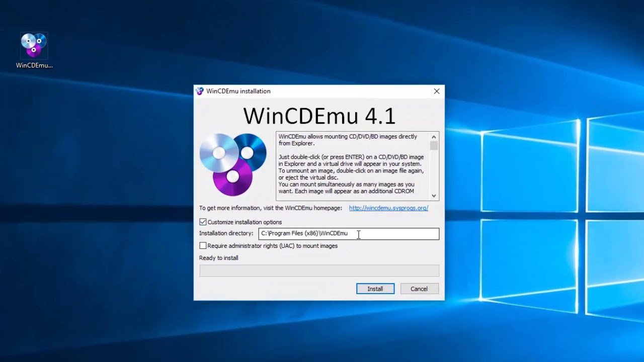Click the description box scroll-down arrow
This screenshot has width=644, height=362.
point(434,196)
